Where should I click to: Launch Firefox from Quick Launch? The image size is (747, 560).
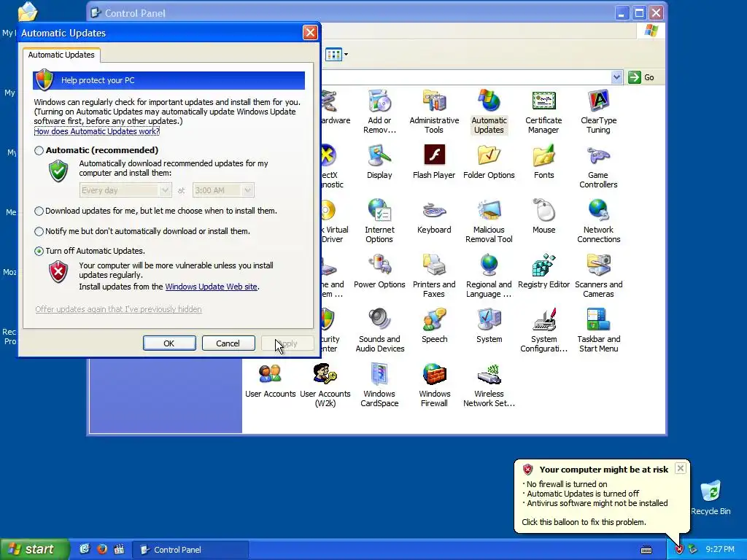(x=102, y=549)
